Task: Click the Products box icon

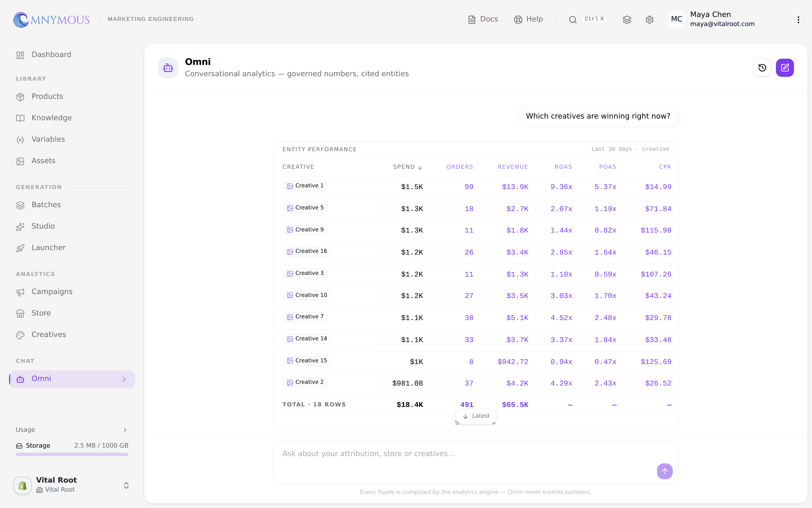Action: coord(21,97)
